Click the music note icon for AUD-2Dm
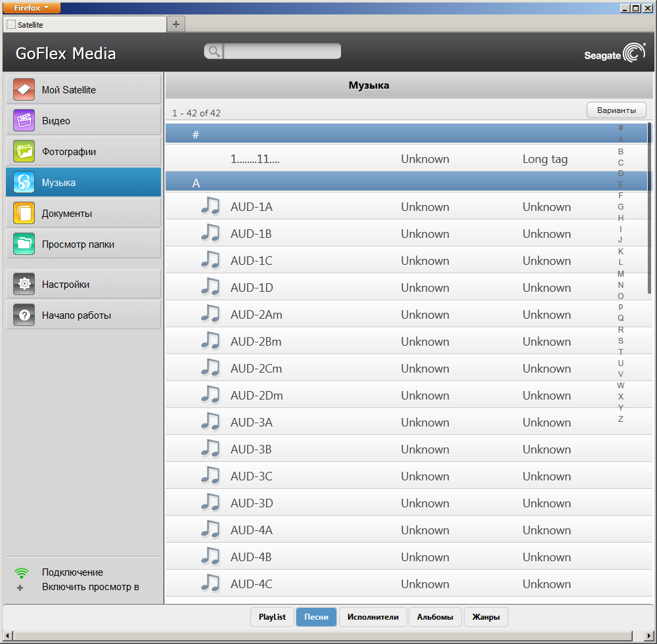The image size is (657, 644). click(x=210, y=395)
